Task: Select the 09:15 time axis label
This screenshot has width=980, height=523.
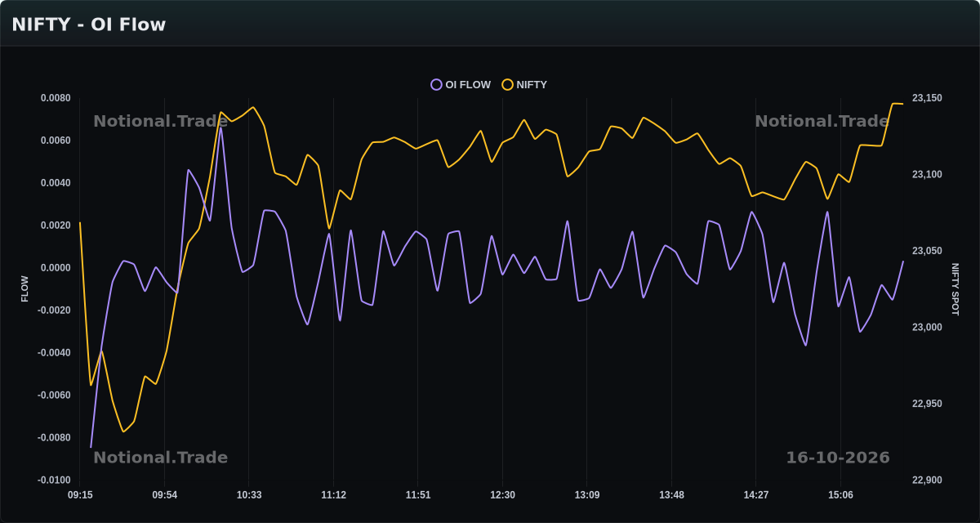Action: click(80, 495)
